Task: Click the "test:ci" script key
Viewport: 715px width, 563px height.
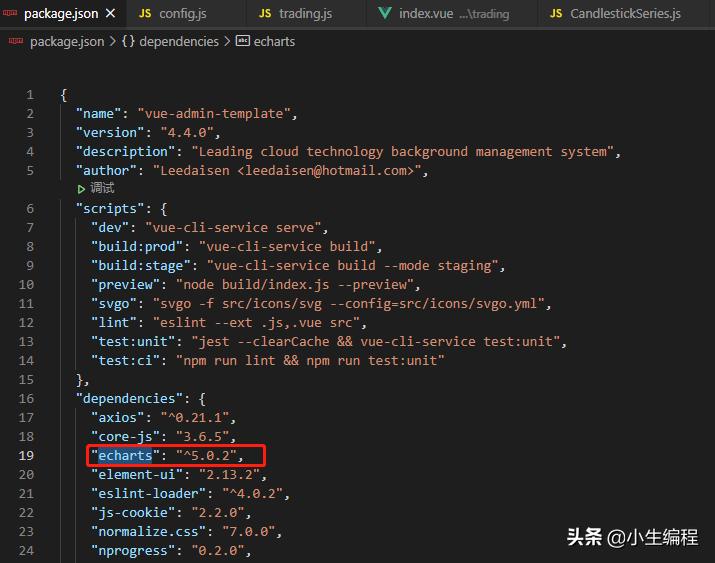Action: coord(125,361)
